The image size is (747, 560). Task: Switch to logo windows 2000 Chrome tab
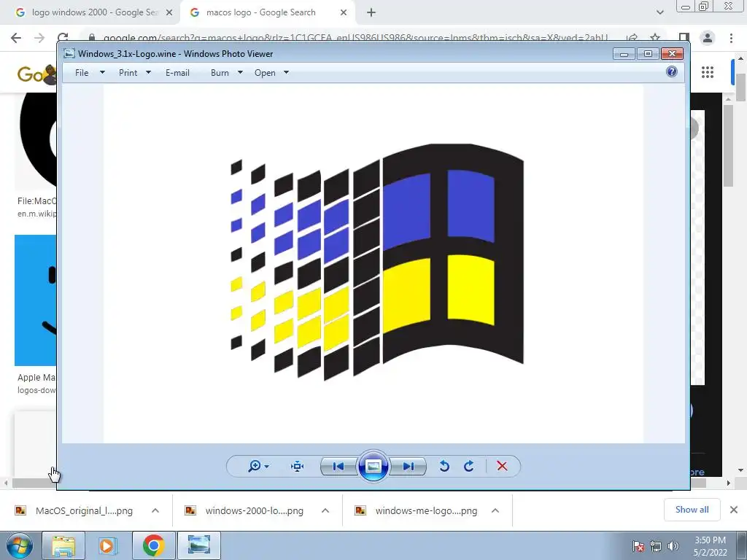[x=94, y=12]
